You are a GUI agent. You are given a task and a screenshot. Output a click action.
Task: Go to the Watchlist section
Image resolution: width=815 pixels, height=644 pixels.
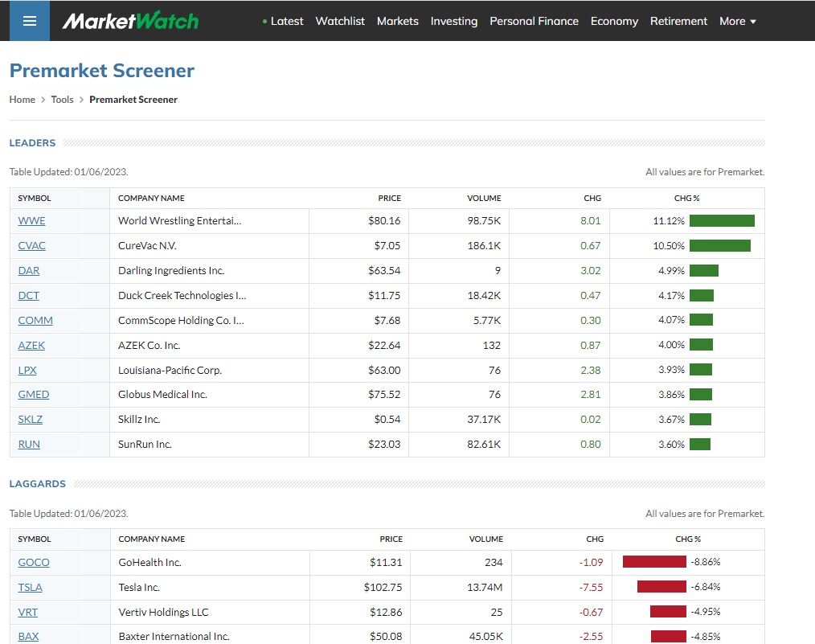[340, 22]
